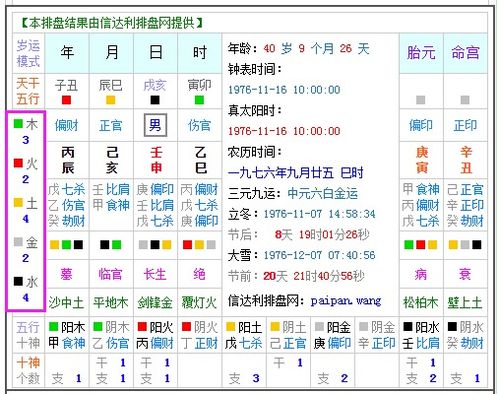Click the black swatch under 戌亥
Image resolution: width=499 pixels, height=394 pixels.
pos(155,100)
